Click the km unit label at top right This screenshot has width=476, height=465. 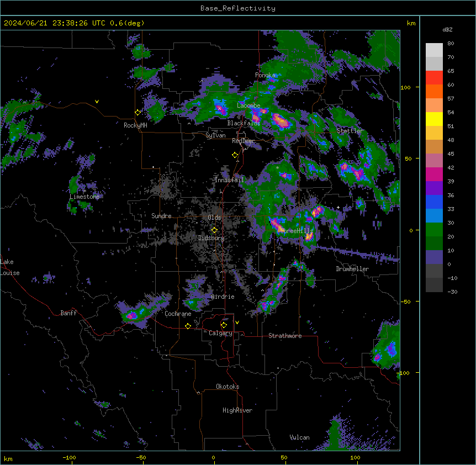(411, 23)
